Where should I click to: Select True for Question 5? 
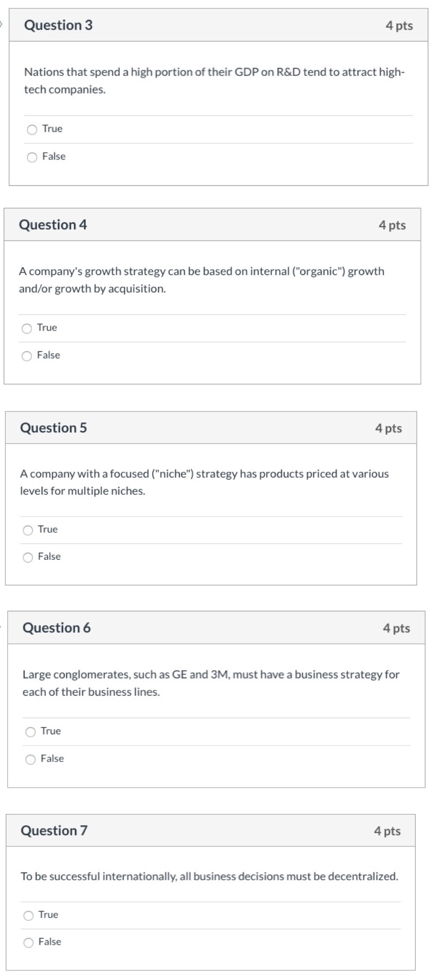28,530
